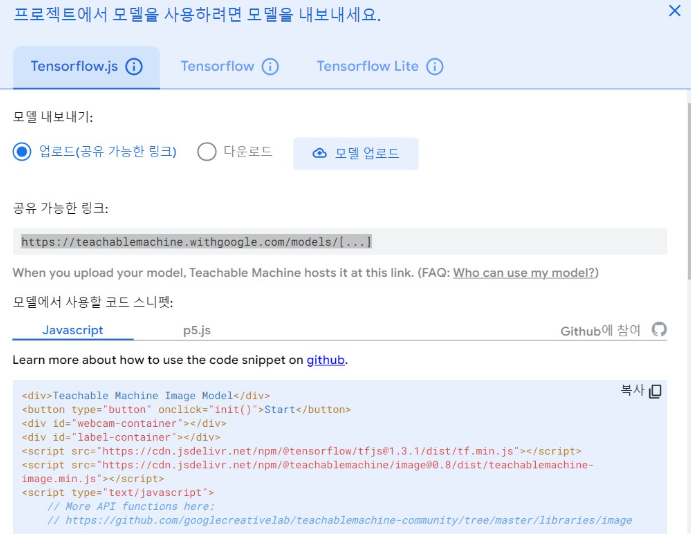Screen dimensions: 691x534
Task: Select 업로드(공유 가능한 링크) radio button
Action: click(22, 152)
